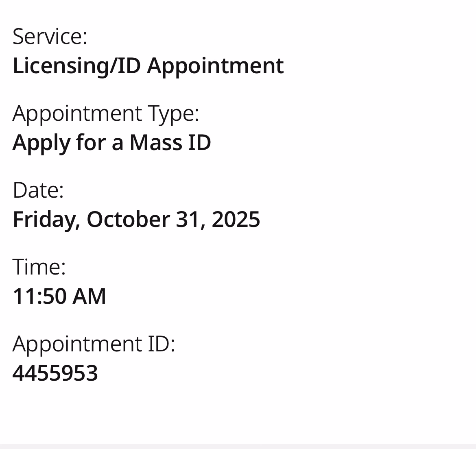The height and width of the screenshot is (449, 476).
Task: Click the year "2025" in the date
Action: [x=236, y=219]
